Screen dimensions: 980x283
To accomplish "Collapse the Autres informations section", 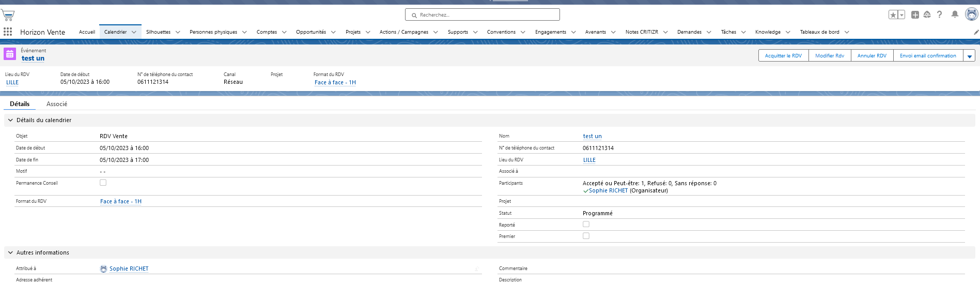I will (10, 252).
